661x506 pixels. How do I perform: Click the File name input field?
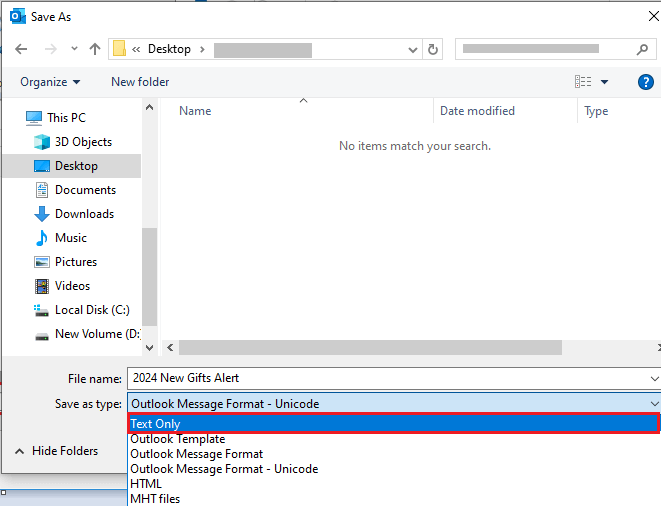coord(388,378)
